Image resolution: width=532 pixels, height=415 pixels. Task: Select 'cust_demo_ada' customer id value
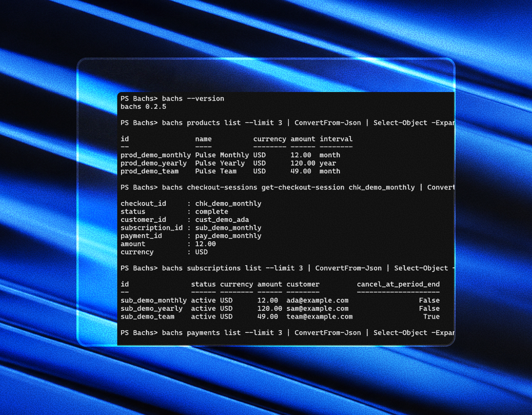pos(222,220)
